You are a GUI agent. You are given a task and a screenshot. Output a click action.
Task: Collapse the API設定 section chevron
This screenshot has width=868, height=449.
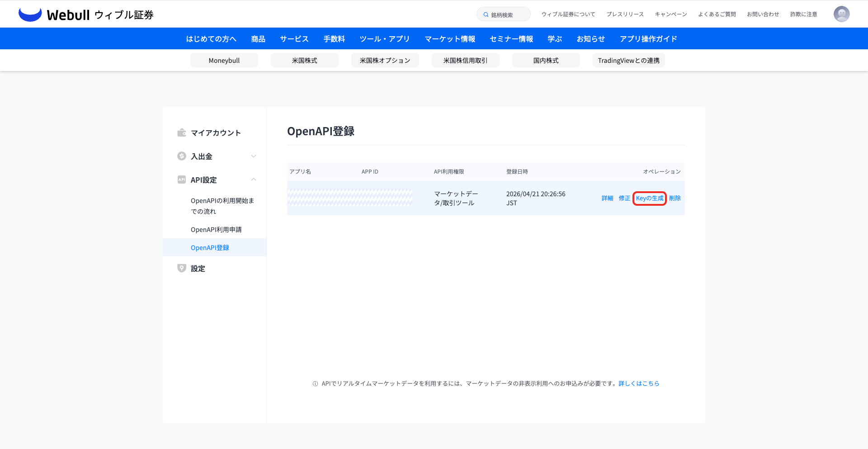point(254,180)
